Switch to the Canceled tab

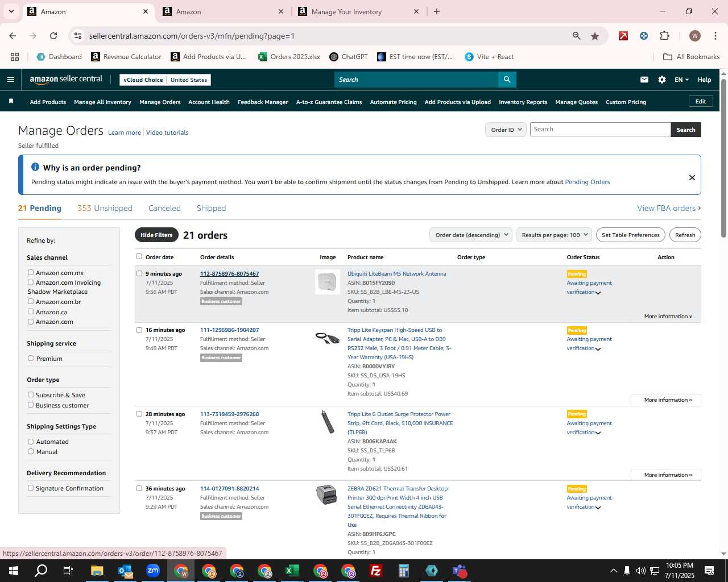164,208
